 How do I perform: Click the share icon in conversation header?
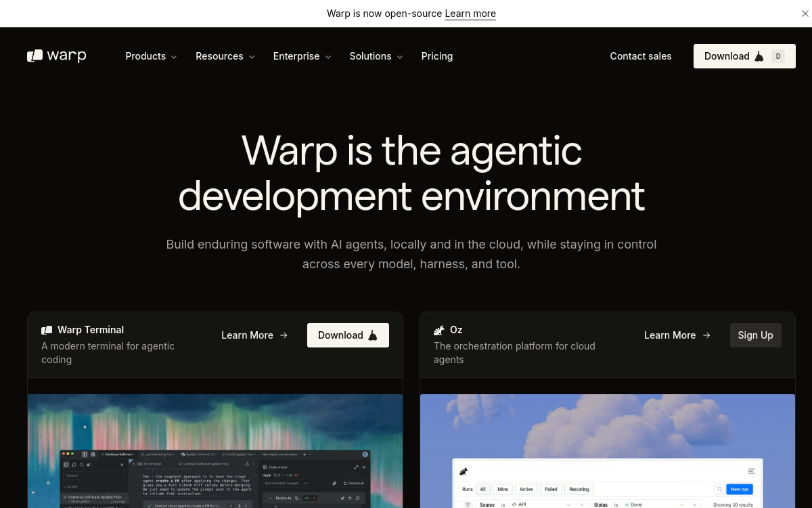[x=247, y=464]
